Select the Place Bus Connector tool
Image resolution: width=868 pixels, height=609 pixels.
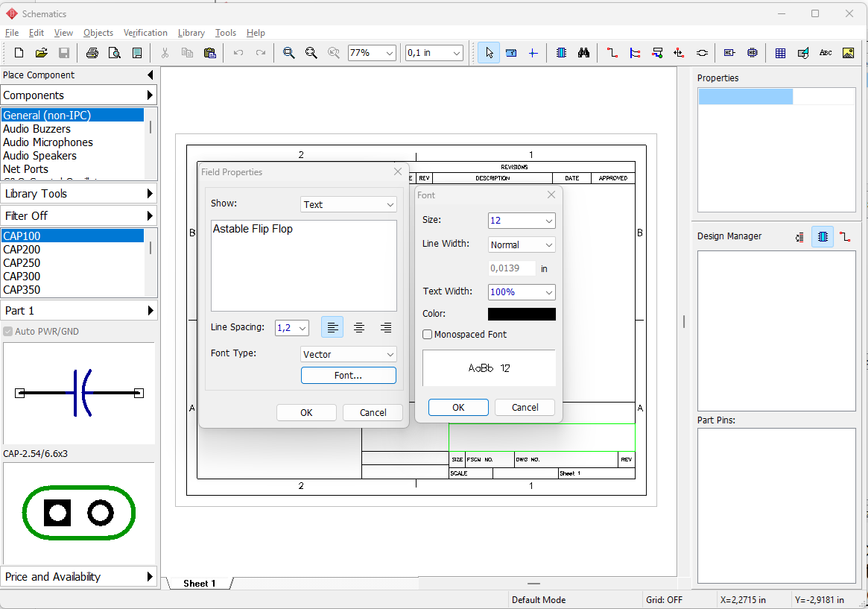click(x=657, y=53)
